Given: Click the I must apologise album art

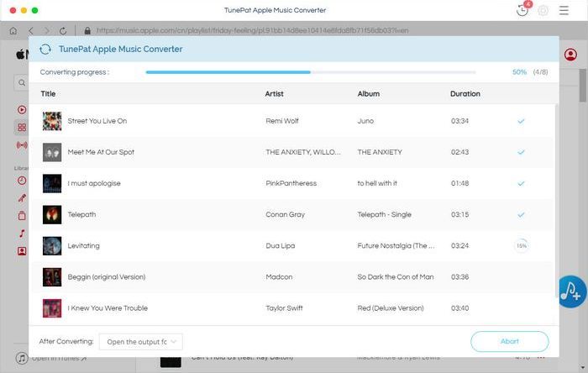Looking at the screenshot, I should (x=52, y=183).
